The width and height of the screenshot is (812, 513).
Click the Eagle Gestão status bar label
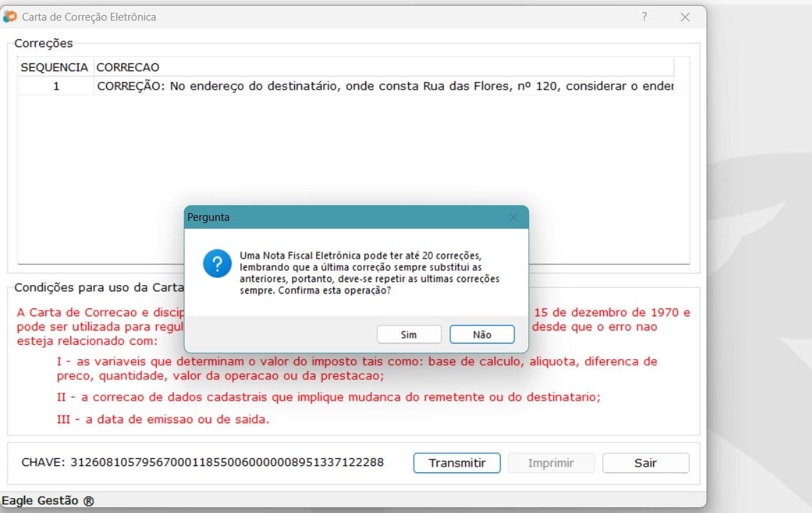pyautogui.click(x=48, y=501)
